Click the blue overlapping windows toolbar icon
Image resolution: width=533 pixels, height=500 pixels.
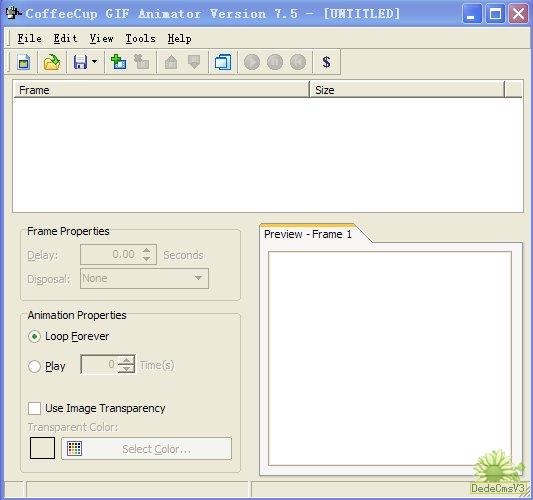tap(223, 62)
